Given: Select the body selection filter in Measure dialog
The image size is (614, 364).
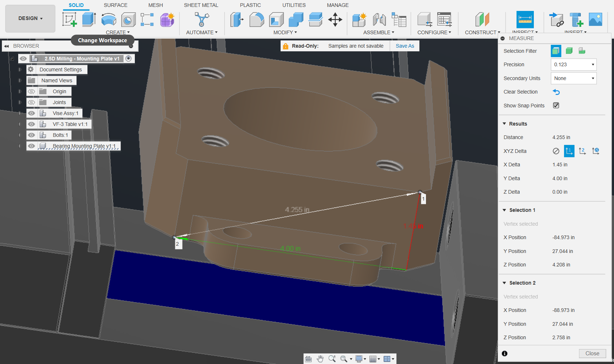Looking at the screenshot, I should [569, 51].
